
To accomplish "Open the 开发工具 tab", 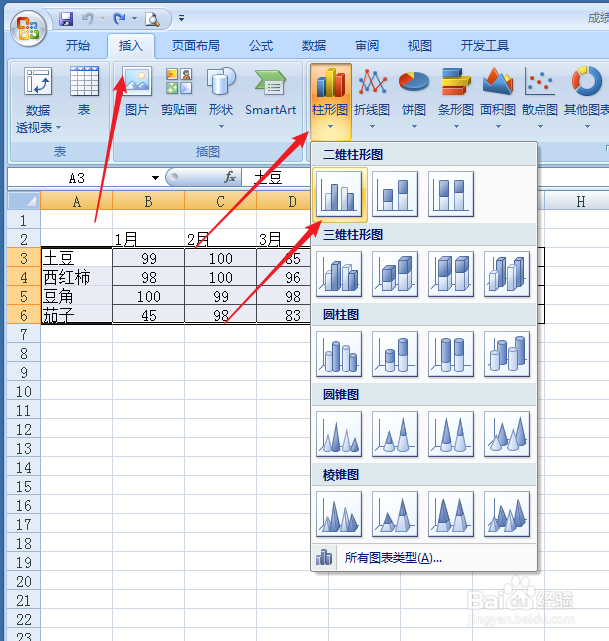I will pos(484,45).
